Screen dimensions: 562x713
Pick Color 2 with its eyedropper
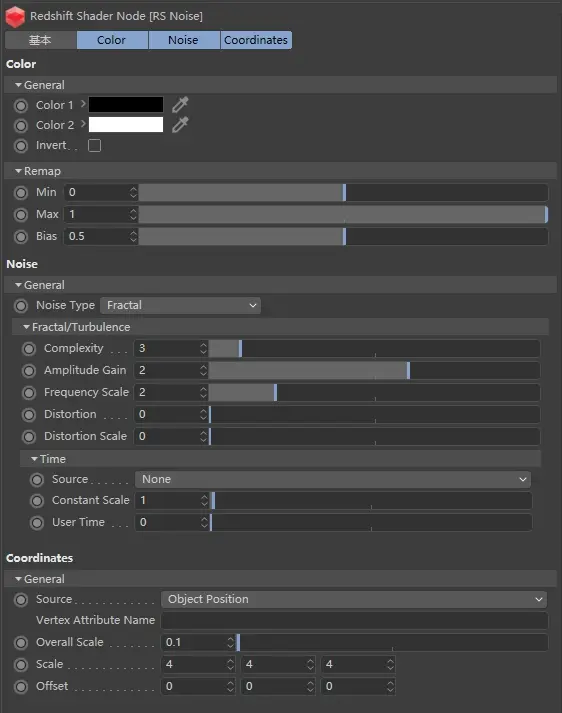point(180,125)
